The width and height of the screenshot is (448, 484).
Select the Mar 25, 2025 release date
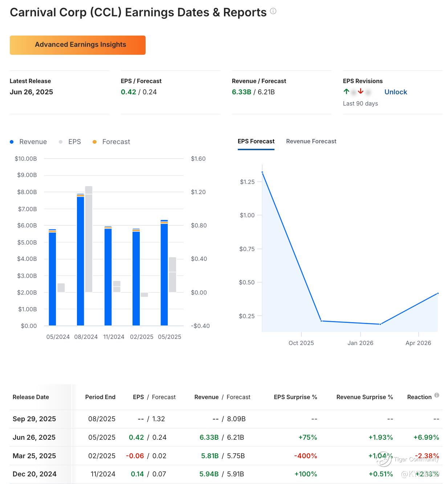tap(34, 456)
